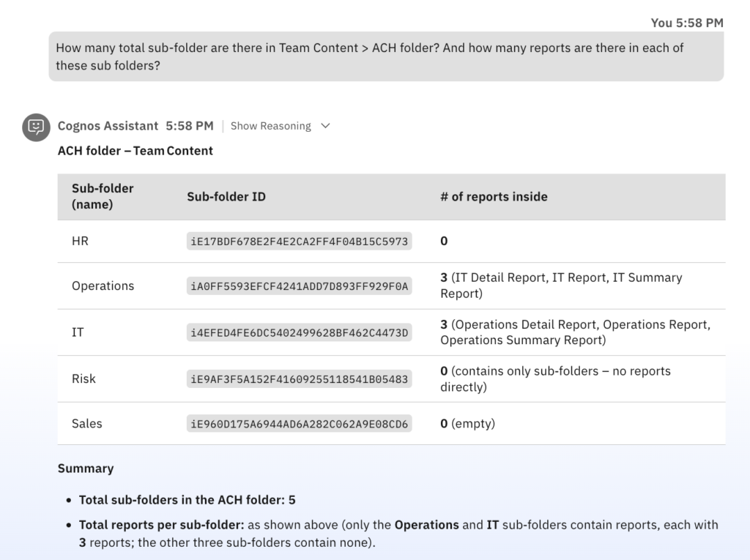Click the Sales row name cell
750x560 pixels.
point(86,424)
